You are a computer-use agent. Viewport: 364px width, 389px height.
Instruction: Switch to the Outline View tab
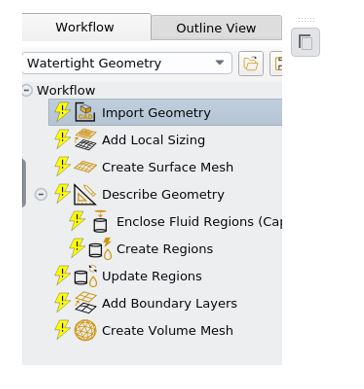pyautogui.click(x=216, y=28)
